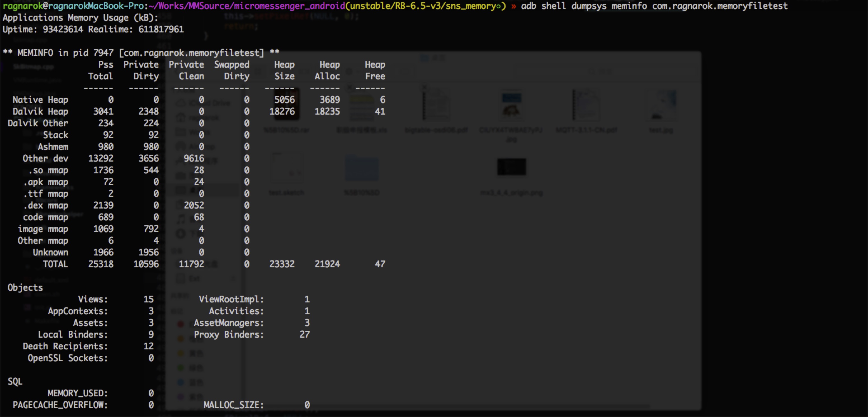Click the 'Native Heap' row label
868x417 pixels.
(41, 100)
